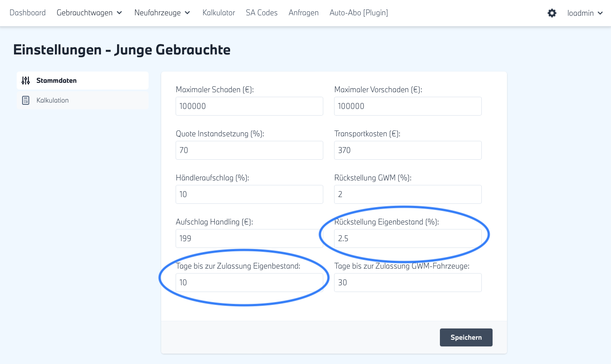Click the Maximaler Schaden input field

(x=249, y=106)
